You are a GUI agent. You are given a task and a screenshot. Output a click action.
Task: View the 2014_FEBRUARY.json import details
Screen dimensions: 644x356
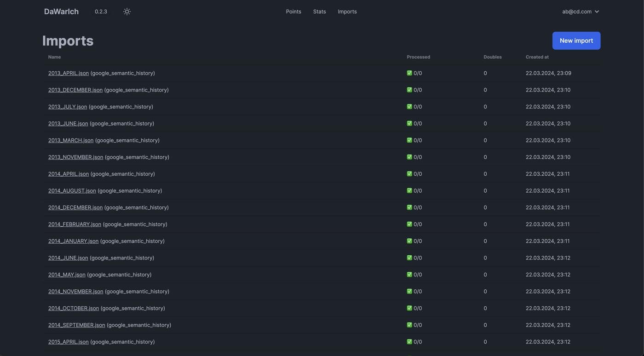pyautogui.click(x=75, y=224)
